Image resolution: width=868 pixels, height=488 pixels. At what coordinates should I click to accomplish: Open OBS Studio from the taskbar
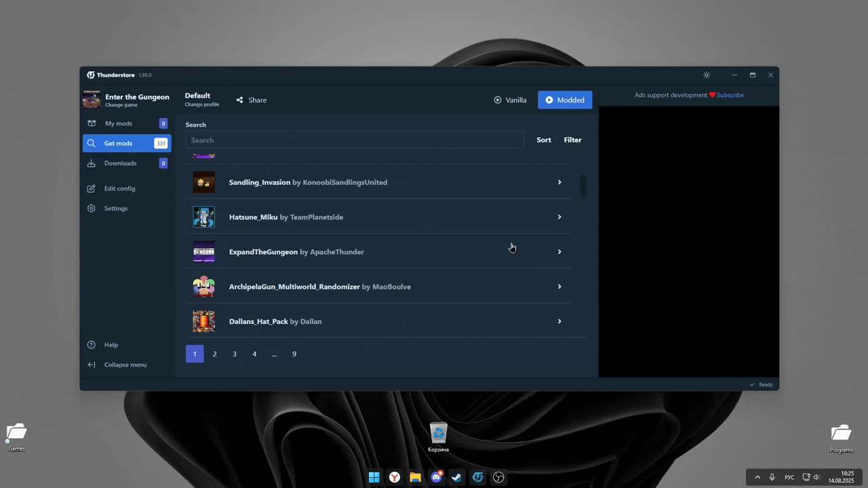(x=499, y=477)
